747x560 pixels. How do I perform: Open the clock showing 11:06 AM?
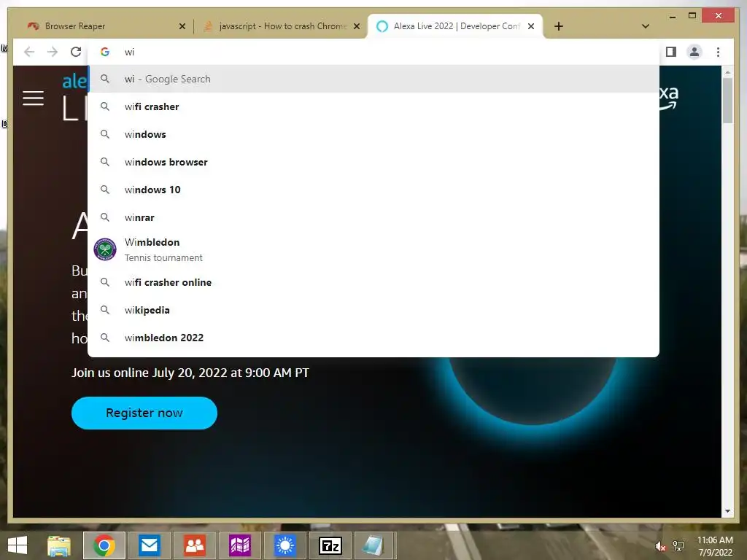point(715,546)
